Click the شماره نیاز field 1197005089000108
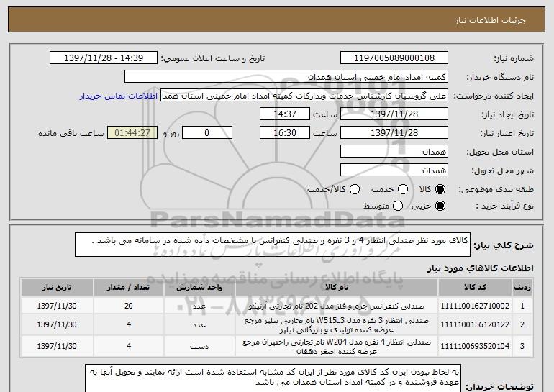 pos(394,58)
